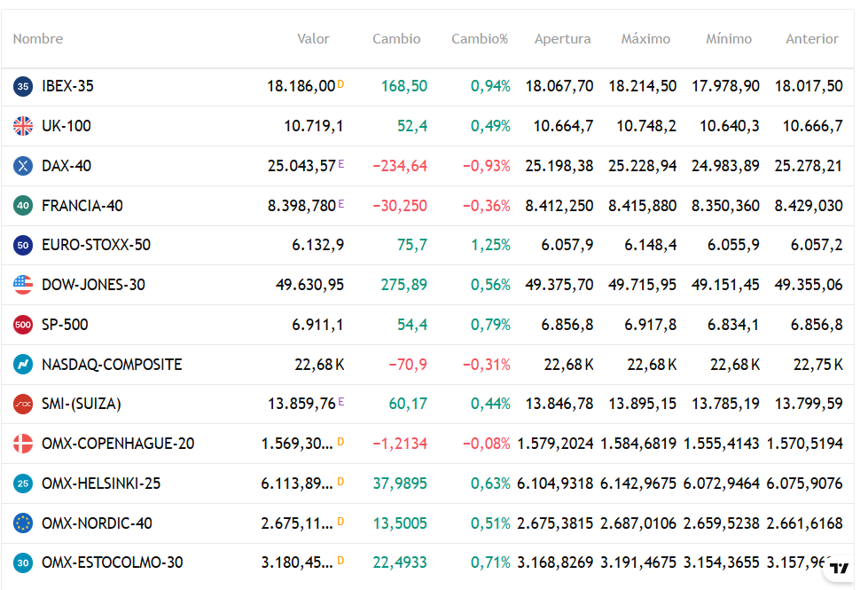Open the TradingView logo in corner
Screen dimensions: 868x590
[x=839, y=569]
